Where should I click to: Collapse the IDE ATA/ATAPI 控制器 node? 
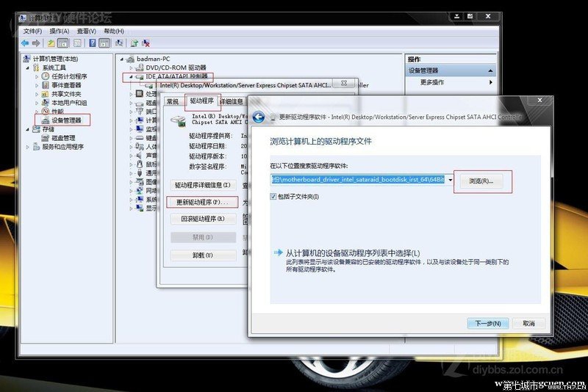[131, 77]
